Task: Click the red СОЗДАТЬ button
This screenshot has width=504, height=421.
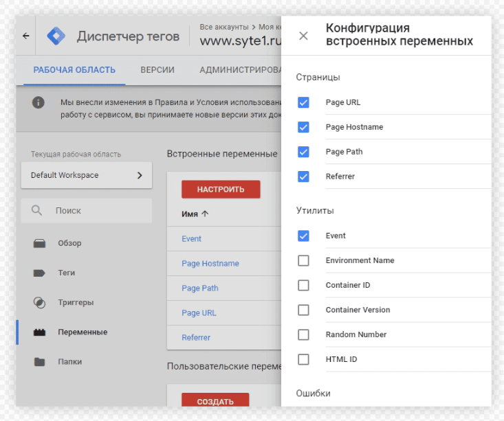Action: pos(215,400)
